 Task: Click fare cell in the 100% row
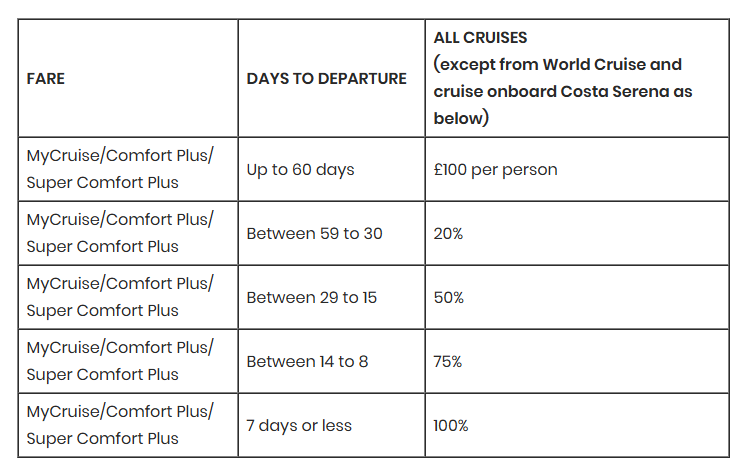128,425
